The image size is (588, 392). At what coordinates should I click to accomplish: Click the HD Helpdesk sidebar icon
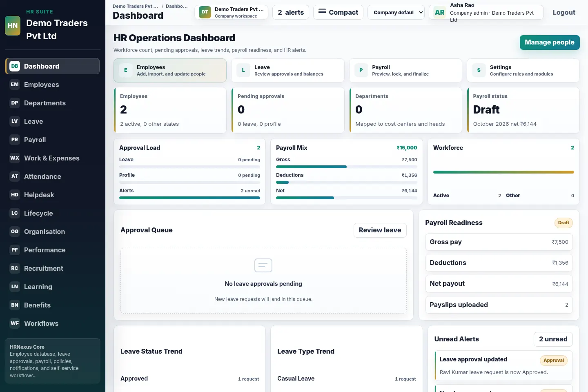(x=15, y=195)
